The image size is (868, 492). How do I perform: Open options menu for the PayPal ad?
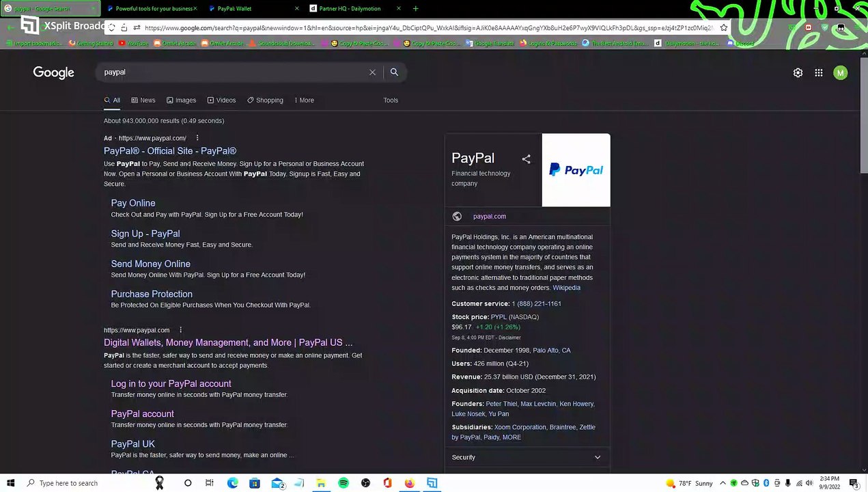197,138
